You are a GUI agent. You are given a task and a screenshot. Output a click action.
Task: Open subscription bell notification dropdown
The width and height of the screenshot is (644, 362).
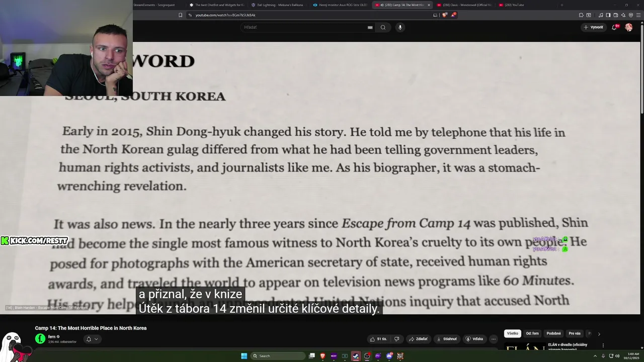pyautogui.click(x=92, y=339)
